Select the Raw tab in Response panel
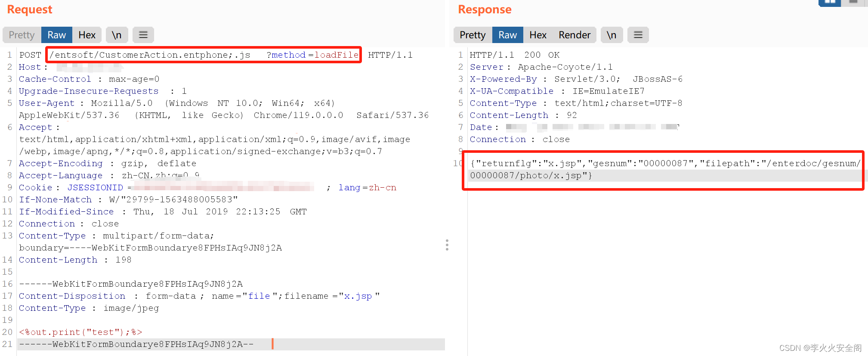 [x=507, y=35]
